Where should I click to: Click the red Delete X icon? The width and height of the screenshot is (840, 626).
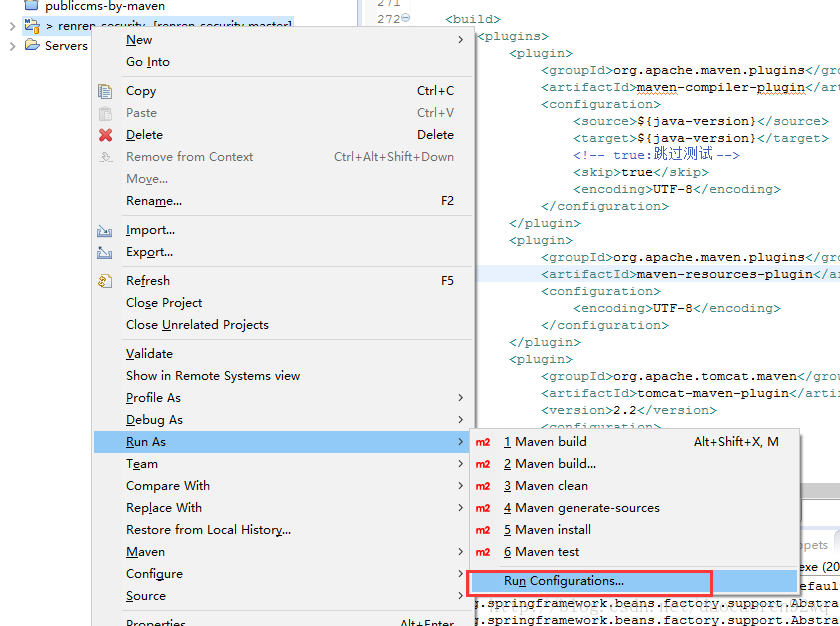106,135
